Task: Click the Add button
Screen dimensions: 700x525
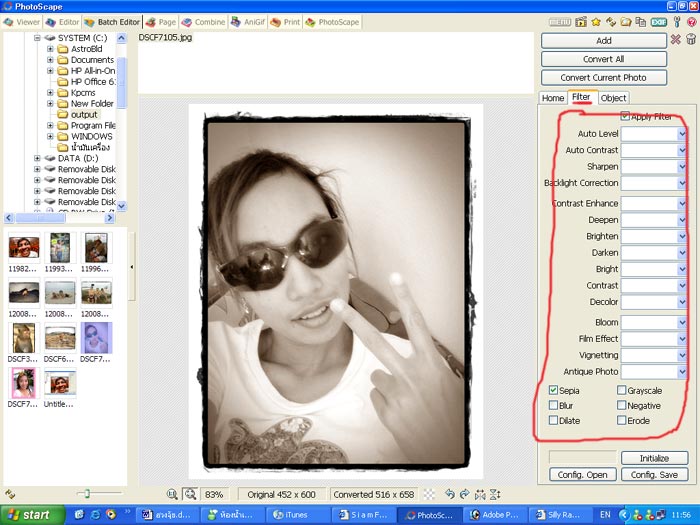Action: (x=604, y=41)
